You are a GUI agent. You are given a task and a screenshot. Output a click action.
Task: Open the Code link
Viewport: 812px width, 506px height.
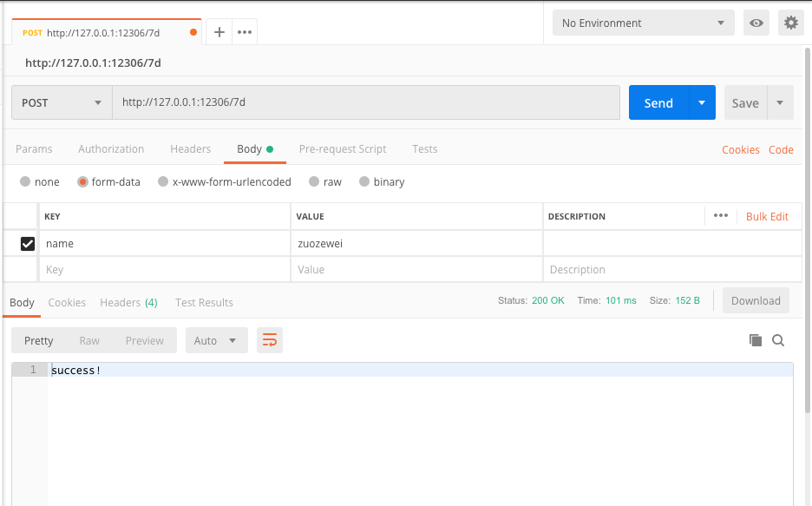point(781,149)
